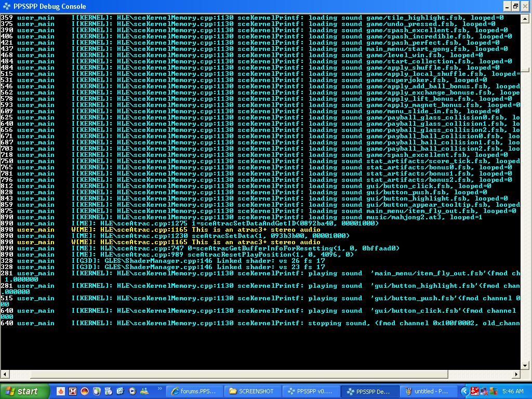Image resolution: width=532 pixels, height=399 pixels.
Task: Expand the quick launch overflow chevron
Action: tap(159, 389)
